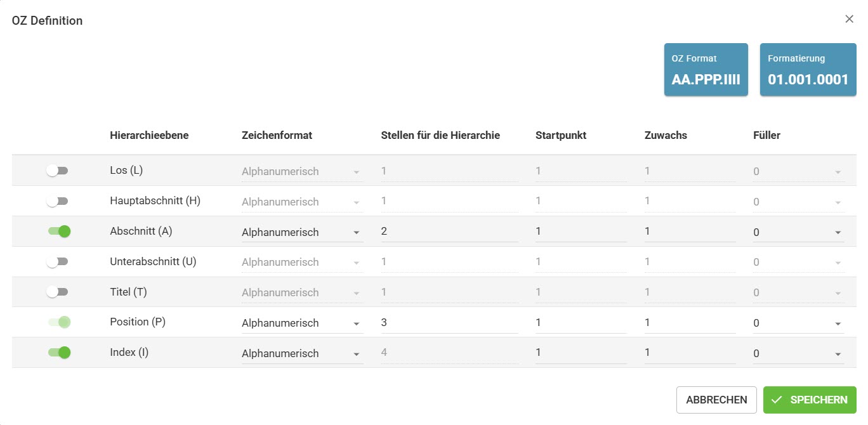This screenshot has height=425, width=868.
Task: Focus Stellen field in Position row
Action: (x=449, y=322)
